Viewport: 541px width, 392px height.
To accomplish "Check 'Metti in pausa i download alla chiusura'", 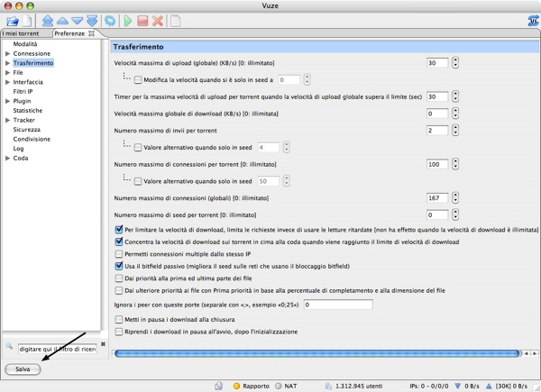I will pyautogui.click(x=119, y=320).
